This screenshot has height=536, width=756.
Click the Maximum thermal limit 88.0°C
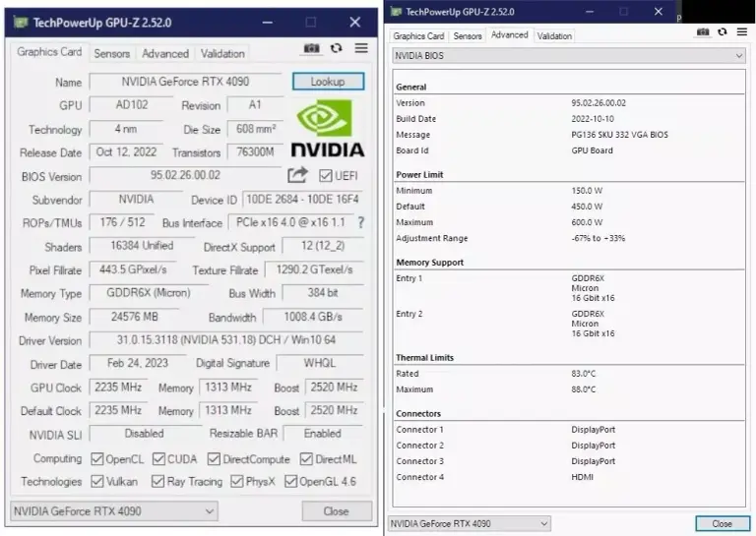[x=584, y=389]
